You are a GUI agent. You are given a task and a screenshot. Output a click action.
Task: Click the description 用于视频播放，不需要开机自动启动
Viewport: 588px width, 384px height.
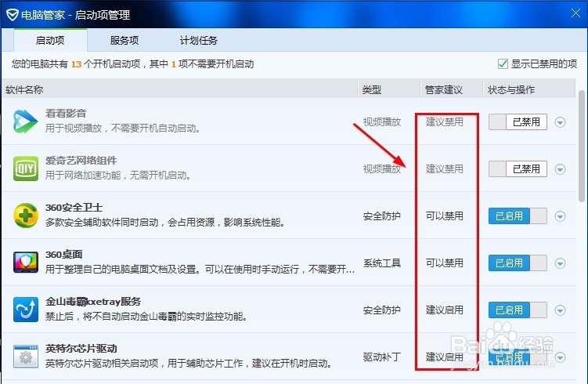pos(123,129)
